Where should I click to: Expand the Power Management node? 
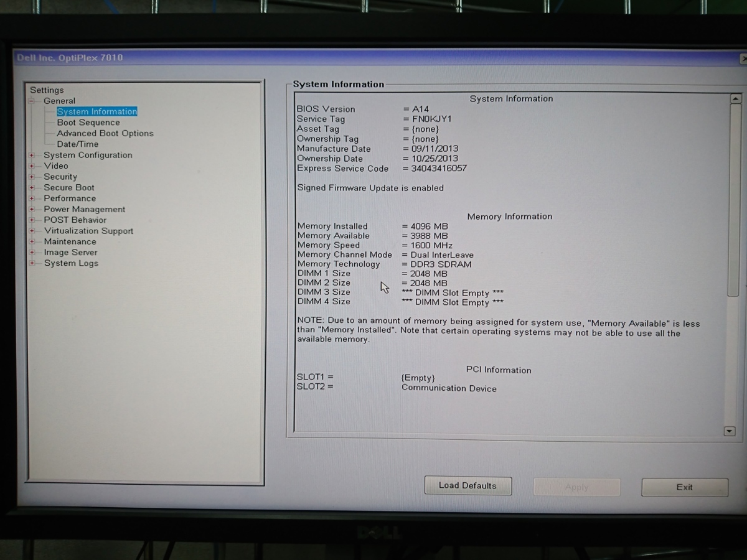click(32, 210)
